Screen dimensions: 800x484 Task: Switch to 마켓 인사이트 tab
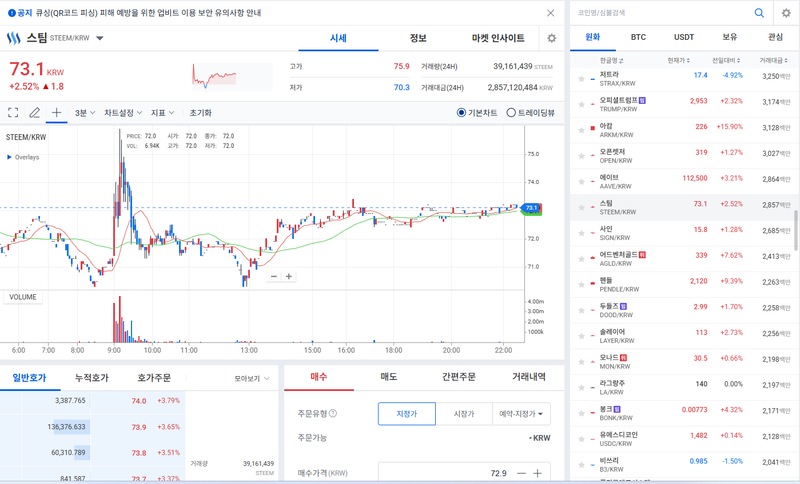pyautogui.click(x=498, y=38)
